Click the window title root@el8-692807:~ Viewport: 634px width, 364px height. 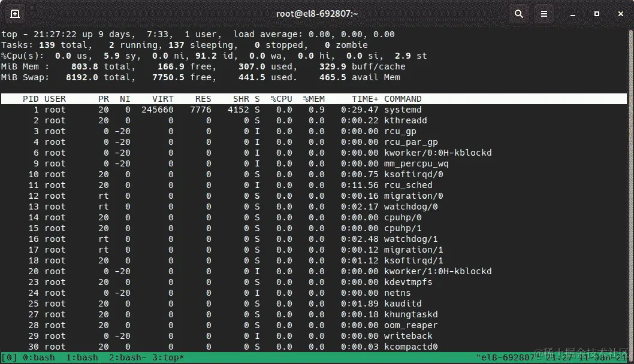317,14
